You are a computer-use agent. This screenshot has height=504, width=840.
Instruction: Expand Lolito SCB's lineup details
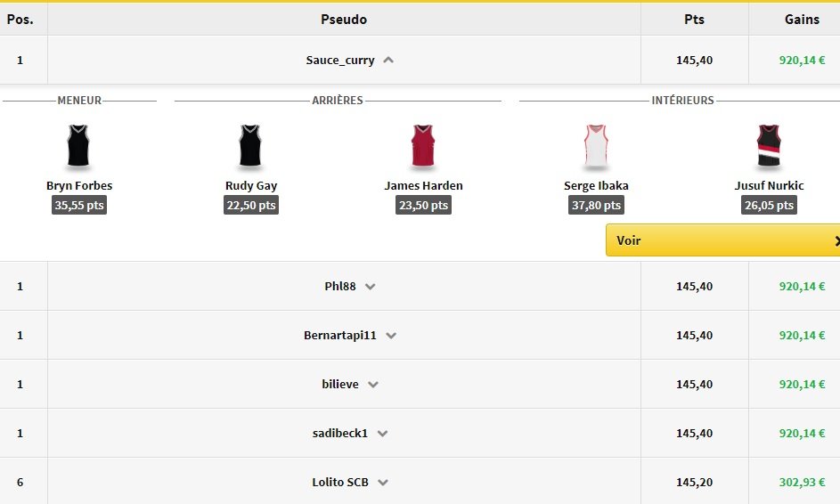pyautogui.click(x=383, y=483)
